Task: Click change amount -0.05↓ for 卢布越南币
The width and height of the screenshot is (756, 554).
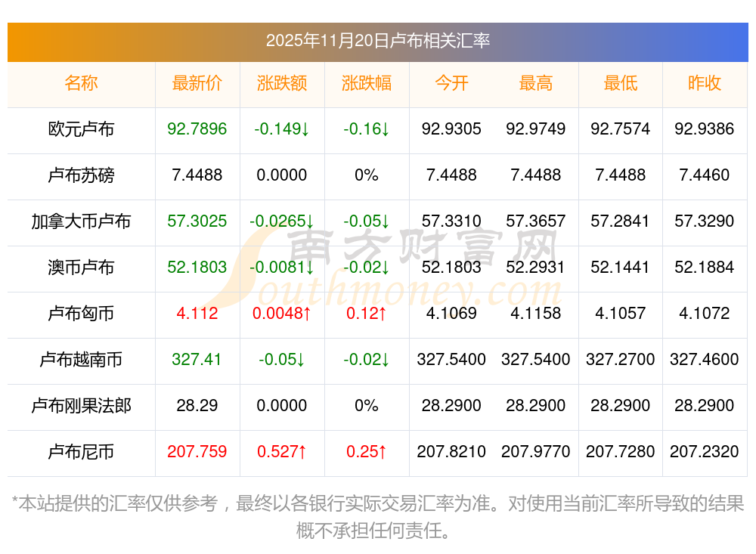Action: [282, 359]
